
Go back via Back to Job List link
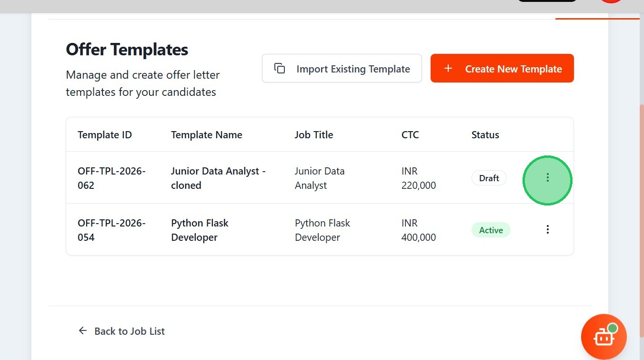point(129,331)
